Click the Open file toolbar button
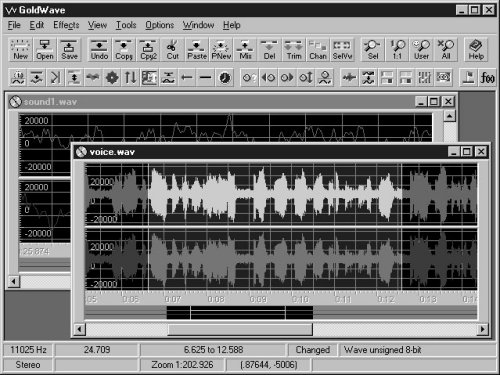 [45, 50]
